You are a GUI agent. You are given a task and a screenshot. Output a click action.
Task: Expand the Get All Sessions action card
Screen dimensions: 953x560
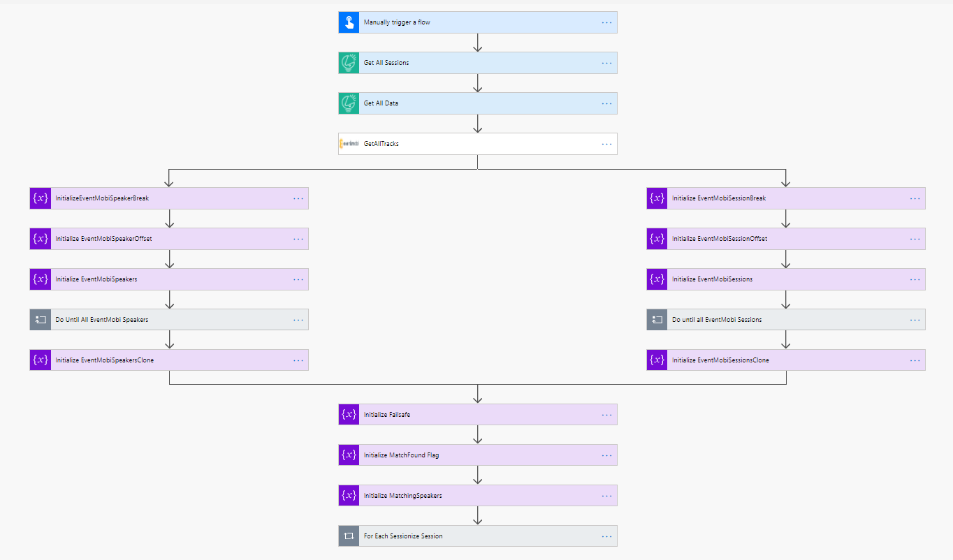click(478, 63)
